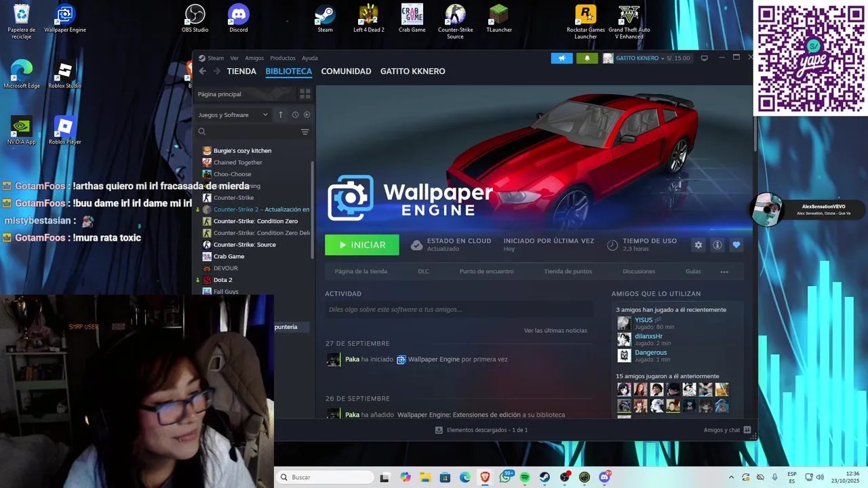Open Steam announcements megaphone button
Viewport: 868px width, 488px height.
coord(561,58)
